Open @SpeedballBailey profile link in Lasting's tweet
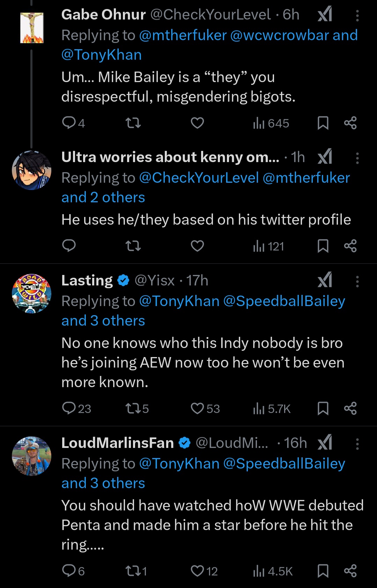Screen dimensions: 377x588 pos(284,301)
